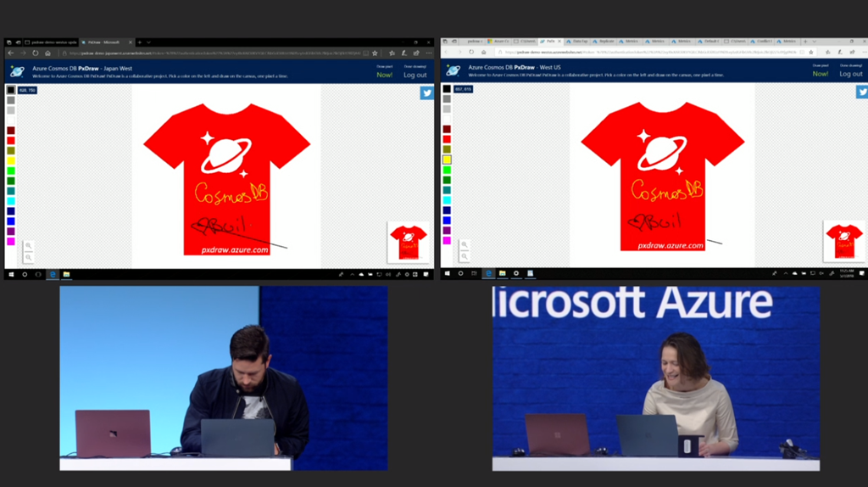Click Cosmos DB planet logo in Japan West header
Image resolution: width=868 pixels, height=487 pixels.
tap(18, 71)
